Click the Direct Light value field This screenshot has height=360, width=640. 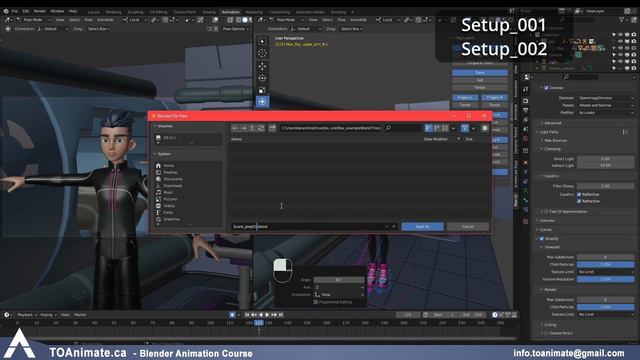(x=606, y=158)
